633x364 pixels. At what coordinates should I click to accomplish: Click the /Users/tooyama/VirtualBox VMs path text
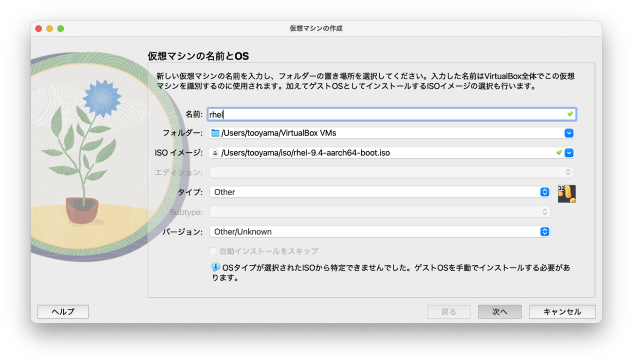tap(279, 133)
